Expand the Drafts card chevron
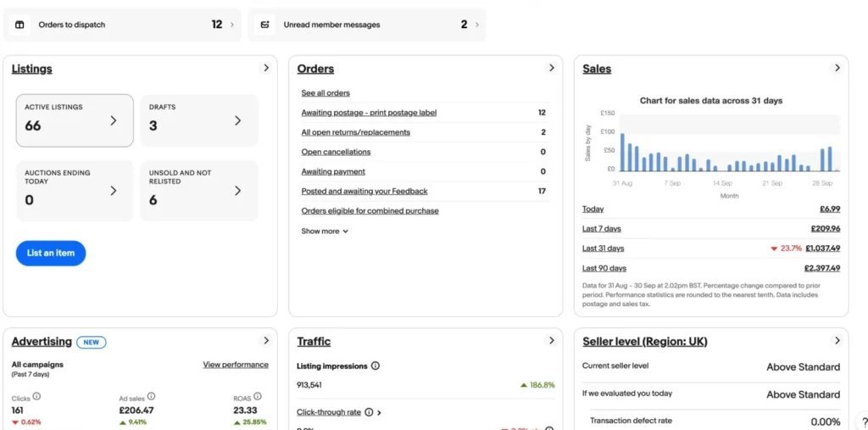The width and height of the screenshot is (868, 430). 237,120
